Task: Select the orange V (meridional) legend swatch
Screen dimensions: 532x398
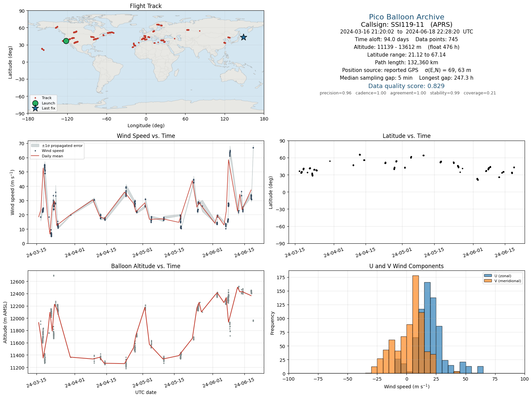Action: [487, 281]
